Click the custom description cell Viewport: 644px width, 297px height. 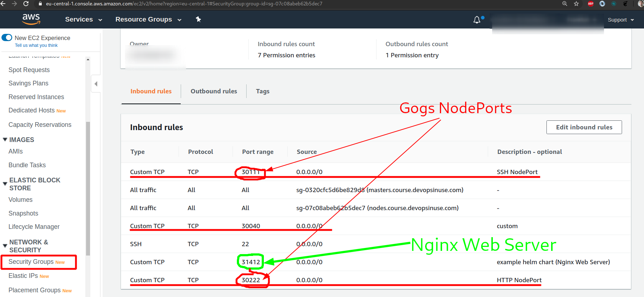coord(507,226)
